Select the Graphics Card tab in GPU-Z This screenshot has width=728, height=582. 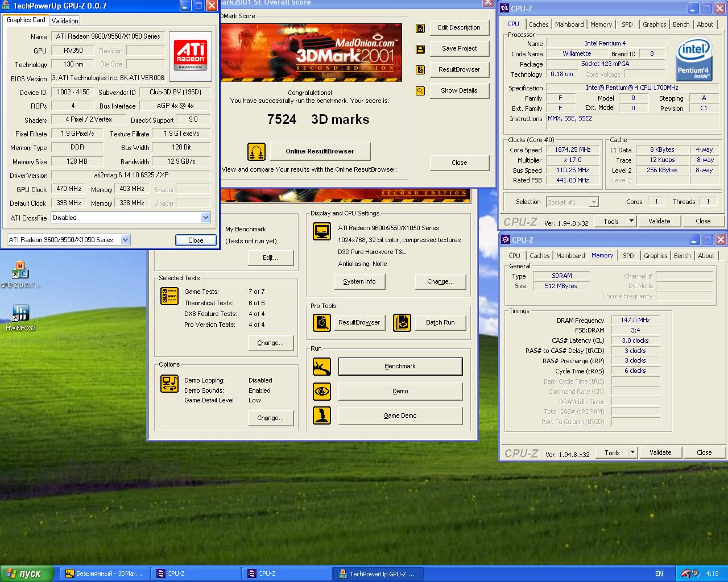26,20
